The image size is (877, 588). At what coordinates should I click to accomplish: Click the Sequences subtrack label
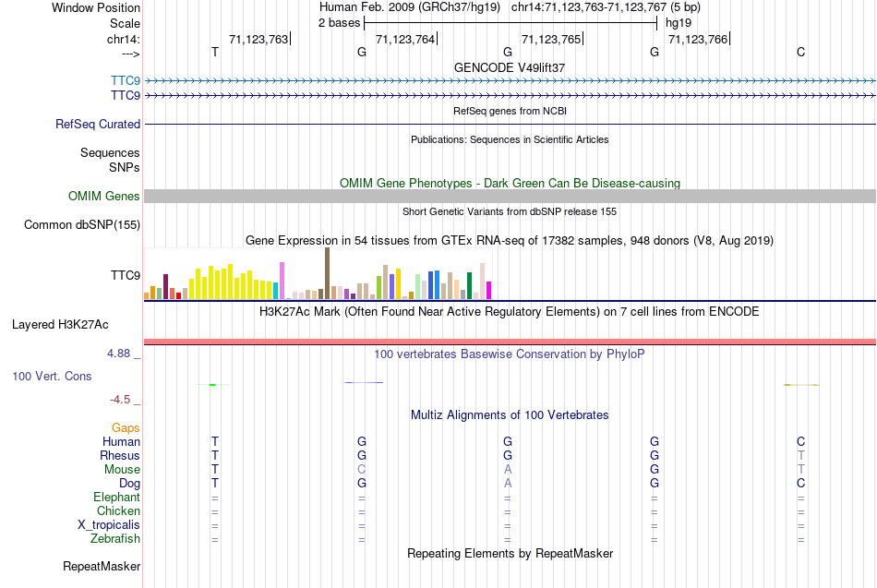(x=110, y=152)
